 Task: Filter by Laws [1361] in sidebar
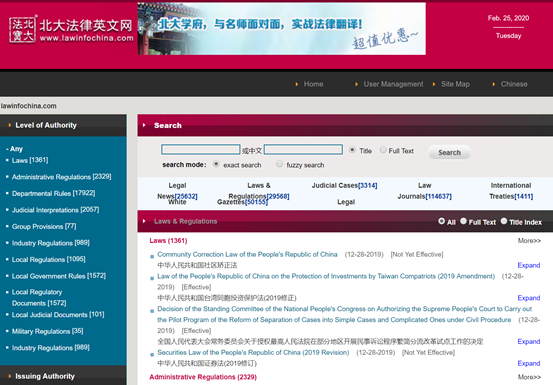point(30,160)
